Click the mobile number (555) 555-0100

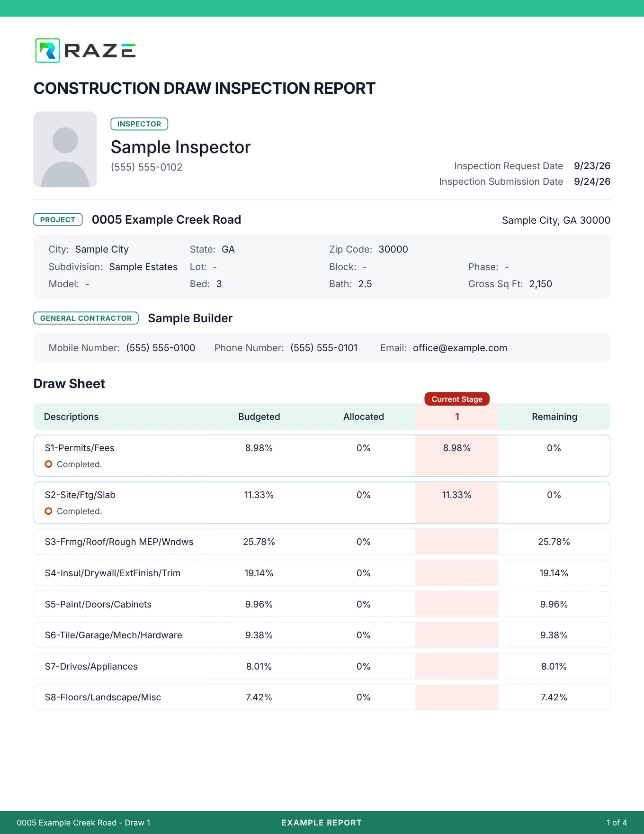pyautogui.click(x=161, y=348)
